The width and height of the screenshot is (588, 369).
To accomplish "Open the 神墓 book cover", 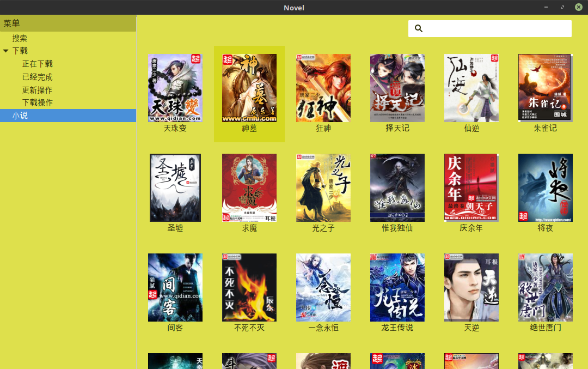I will 249,88.
